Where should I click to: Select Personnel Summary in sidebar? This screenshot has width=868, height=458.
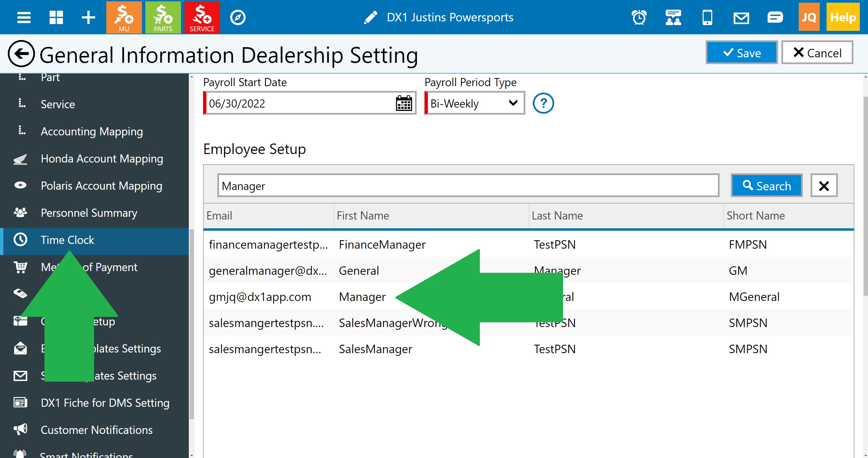pyautogui.click(x=89, y=213)
